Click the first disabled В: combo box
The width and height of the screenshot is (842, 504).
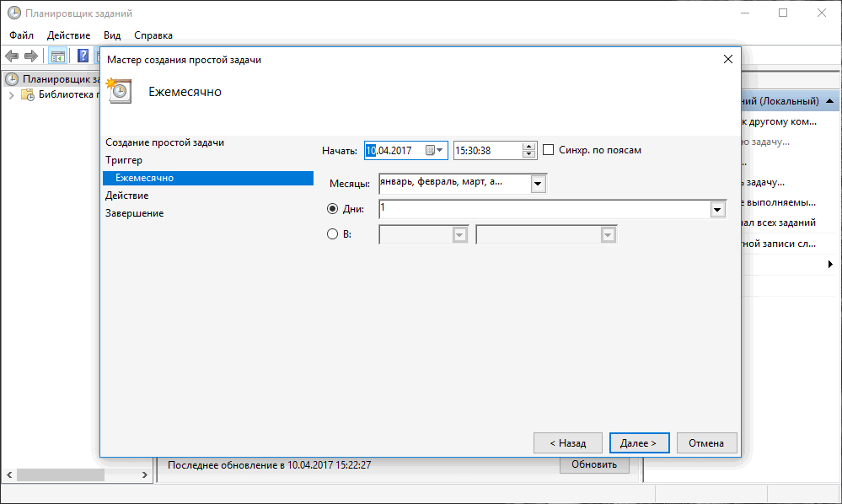point(424,234)
